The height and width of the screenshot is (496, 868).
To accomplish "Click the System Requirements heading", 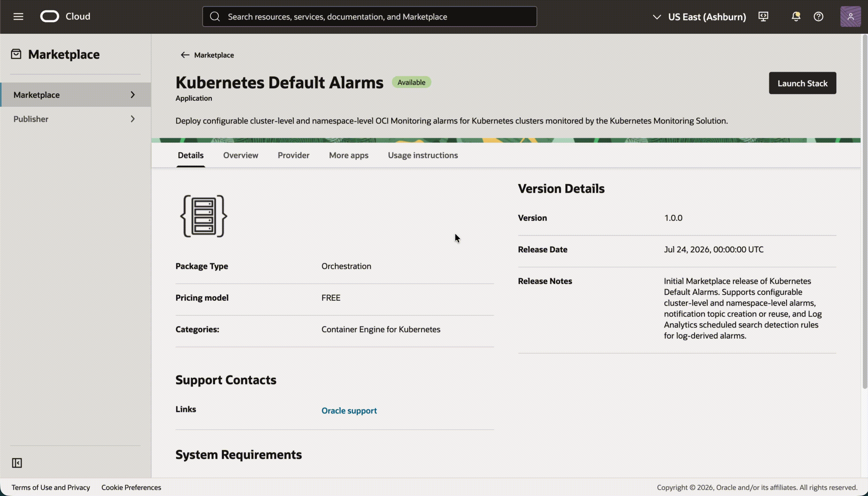I will [239, 455].
